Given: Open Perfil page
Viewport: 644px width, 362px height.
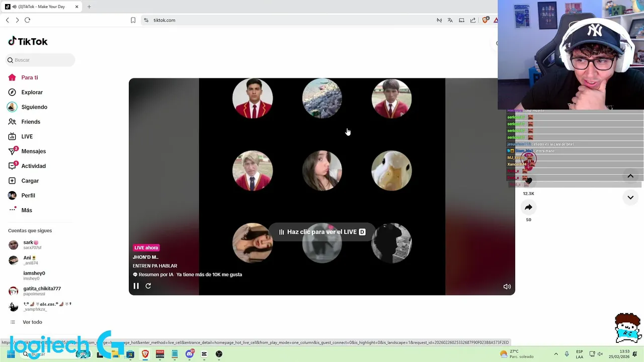Looking at the screenshot, I should pyautogui.click(x=28, y=196).
